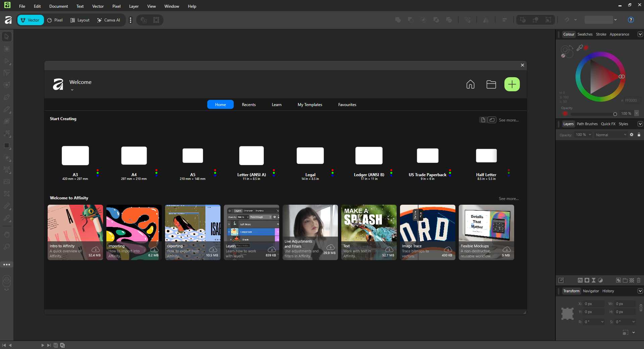This screenshot has width=644, height=349.
Task: Click the edit pencil icon in Layers panel
Action: pos(561,280)
